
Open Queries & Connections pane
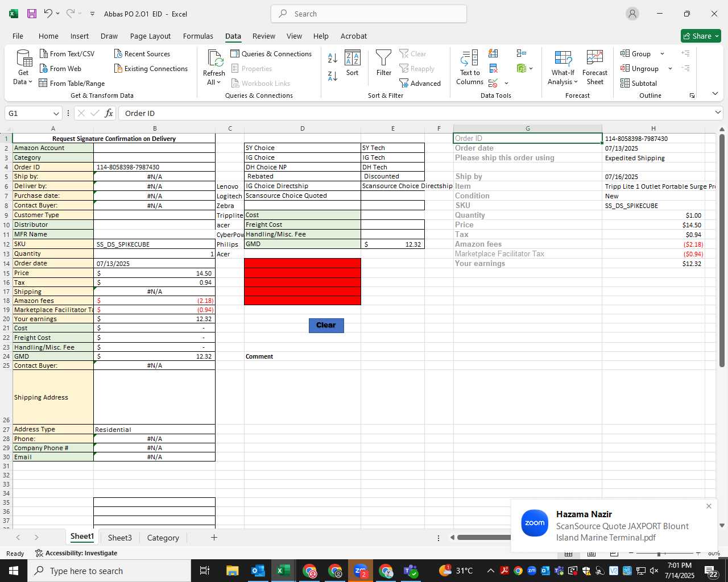click(271, 54)
